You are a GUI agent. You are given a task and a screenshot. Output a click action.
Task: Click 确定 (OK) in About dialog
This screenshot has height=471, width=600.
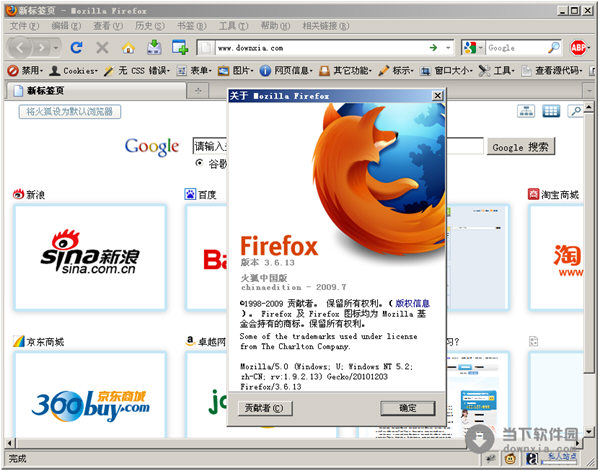pyautogui.click(x=408, y=408)
